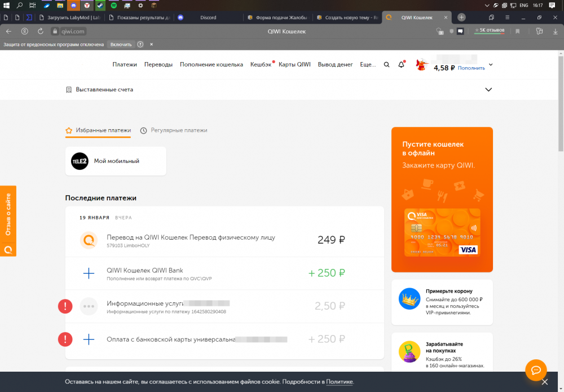Click Включить in the protection bar
Image resolution: width=564 pixels, height=392 pixels.
click(121, 44)
